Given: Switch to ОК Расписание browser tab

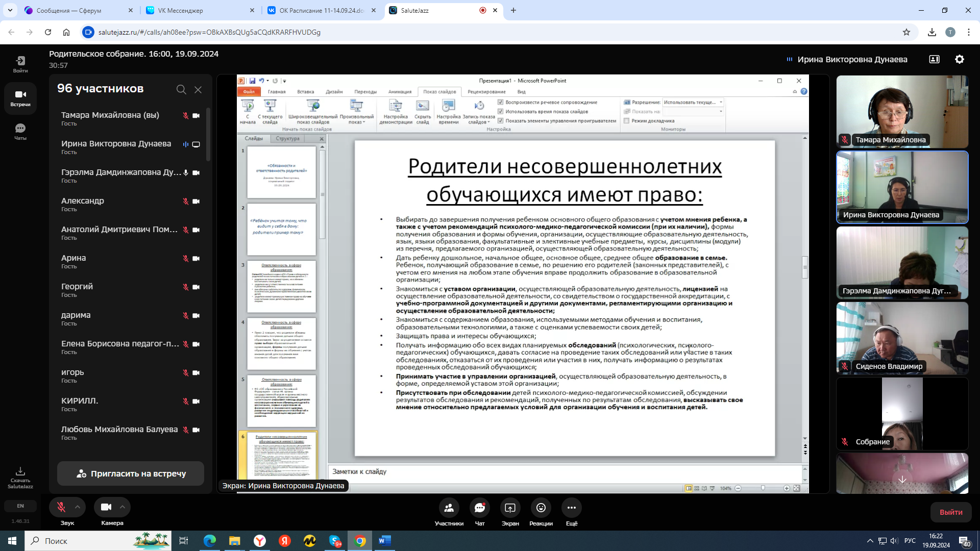Looking at the screenshot, I should point(322,10).
